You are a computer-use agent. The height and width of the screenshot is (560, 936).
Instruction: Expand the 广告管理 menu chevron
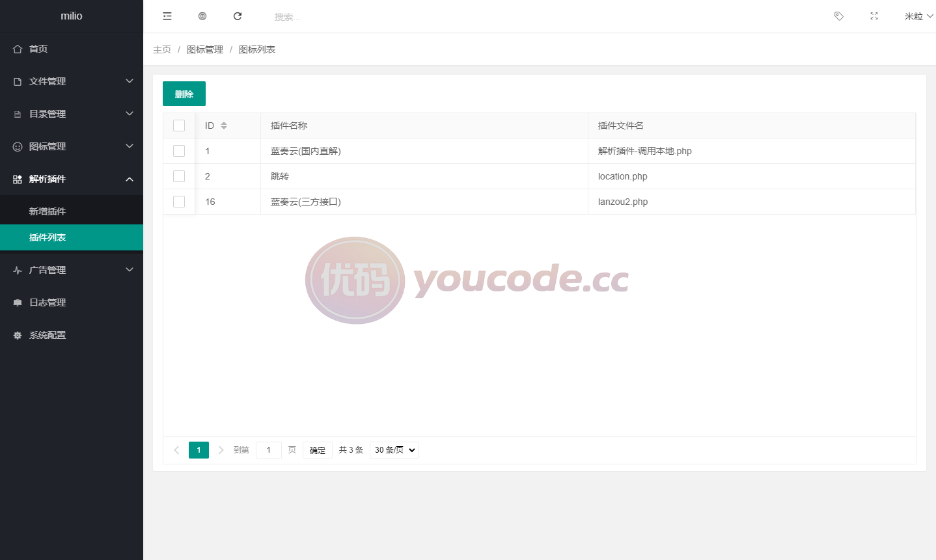pyautogui.click(x=130, y=270)
